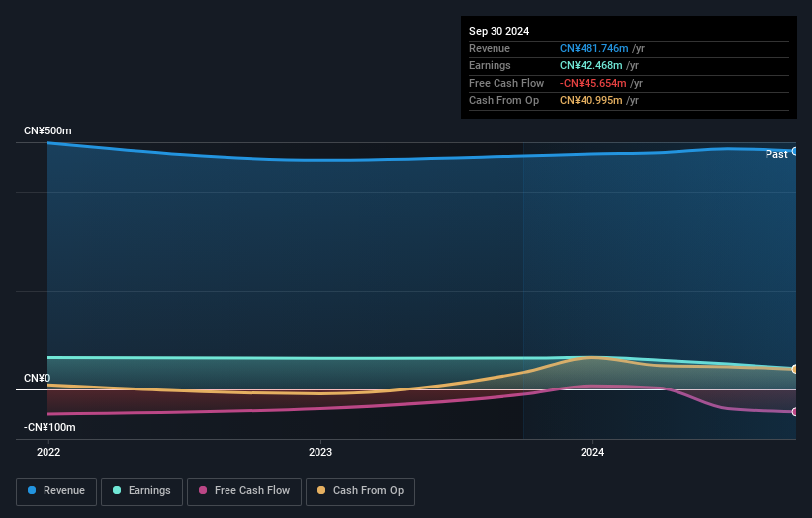Click the CN¥500m y-axis label
The width and height of the screenshot is (812, 518).
47,130
